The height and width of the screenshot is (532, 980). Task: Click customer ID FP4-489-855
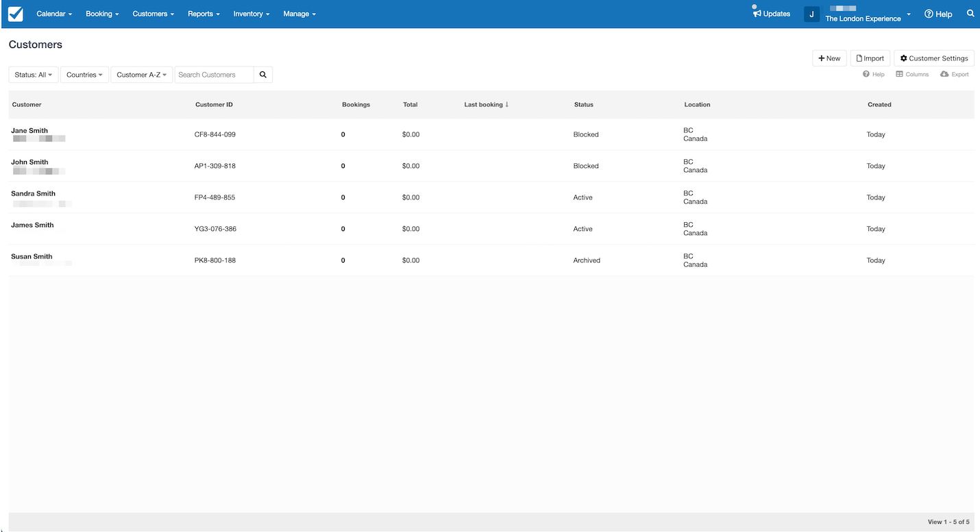215,197
